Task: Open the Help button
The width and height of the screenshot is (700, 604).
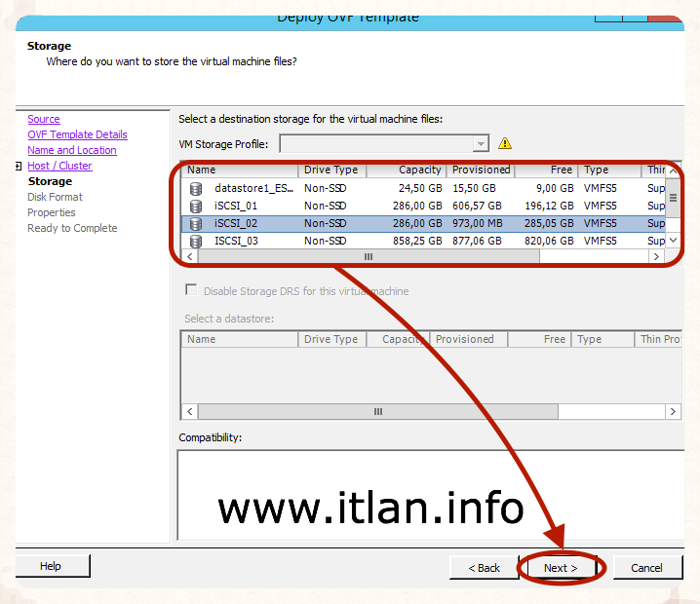Action: click(51, 566)
